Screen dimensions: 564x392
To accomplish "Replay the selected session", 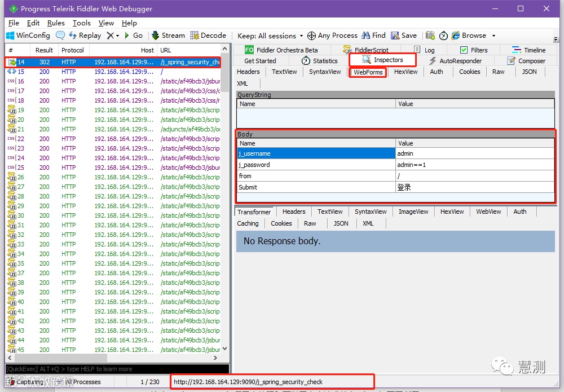I will click(85, 35).
